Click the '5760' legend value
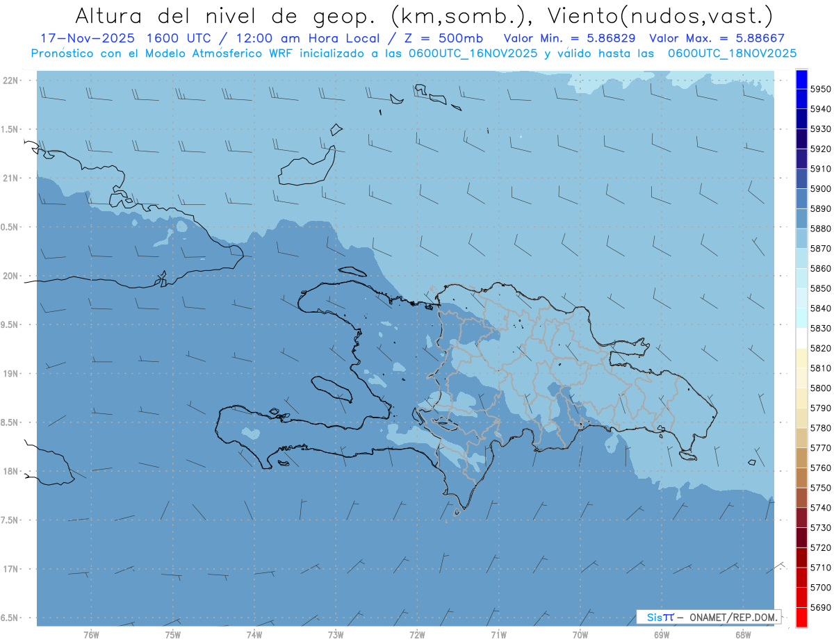Viewport: 834px width, 644px height. (821, 468)
